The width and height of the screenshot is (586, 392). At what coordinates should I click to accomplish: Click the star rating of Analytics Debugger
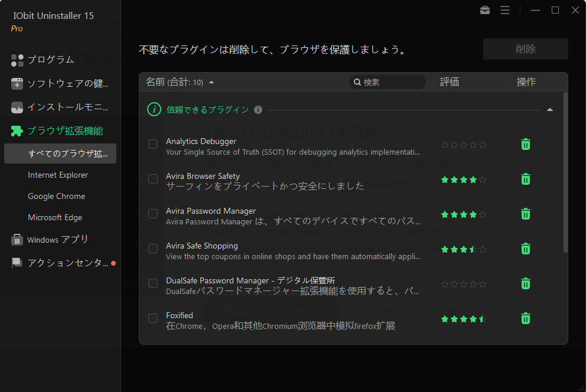(x=463, y=145)
